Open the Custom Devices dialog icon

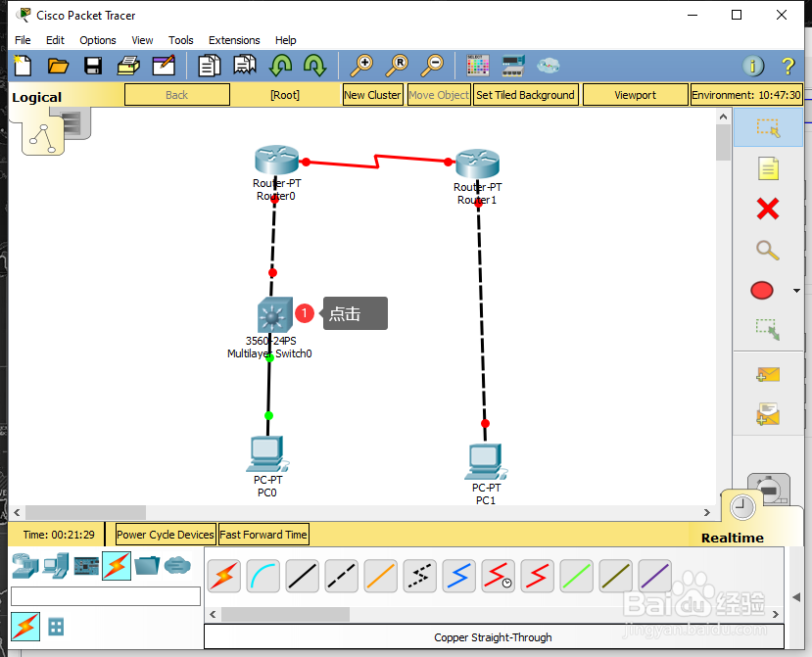[513, 66]
